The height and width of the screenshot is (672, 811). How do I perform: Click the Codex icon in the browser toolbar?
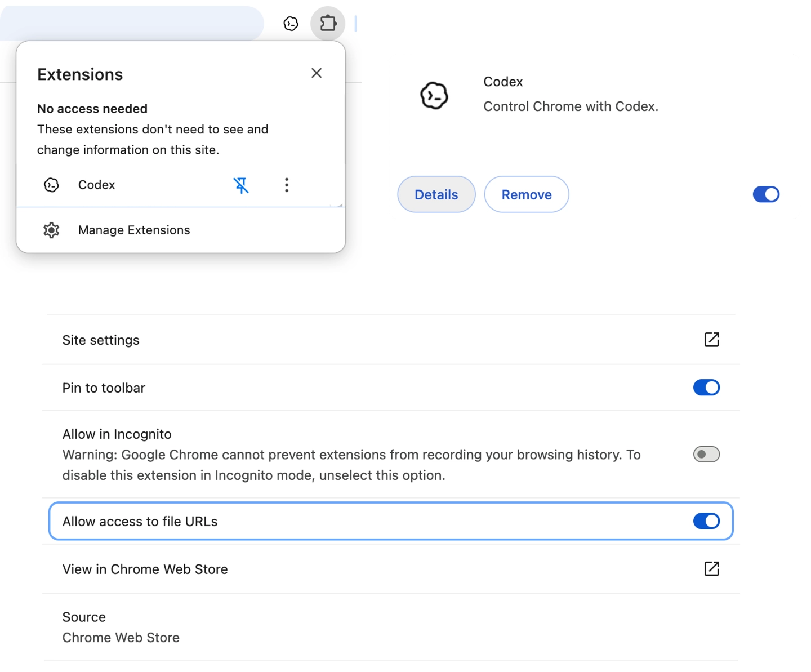pos(291,24)
